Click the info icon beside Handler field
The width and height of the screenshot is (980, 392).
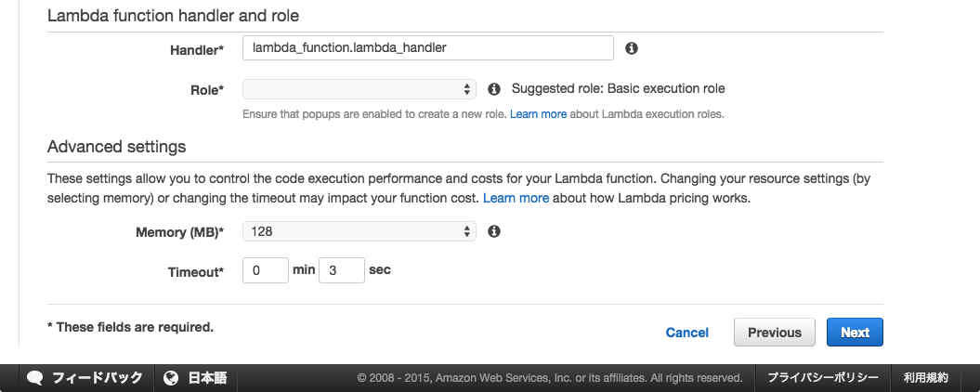(632, 48)
